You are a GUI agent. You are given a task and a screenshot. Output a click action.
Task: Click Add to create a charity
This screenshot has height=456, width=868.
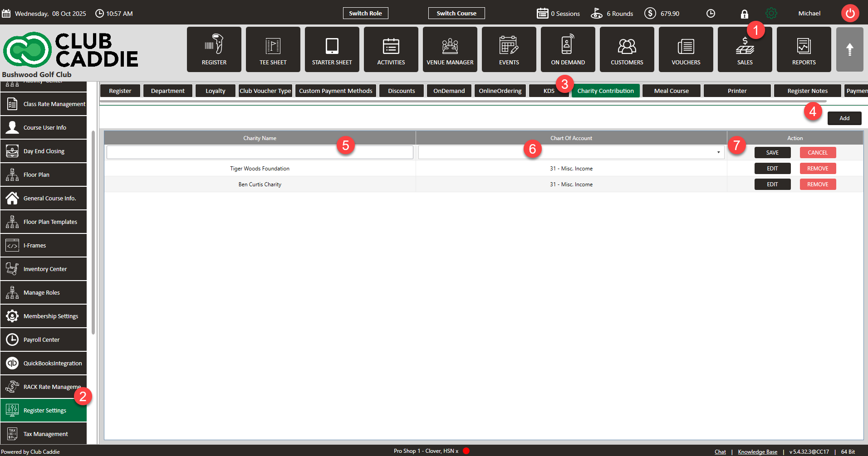844,118
